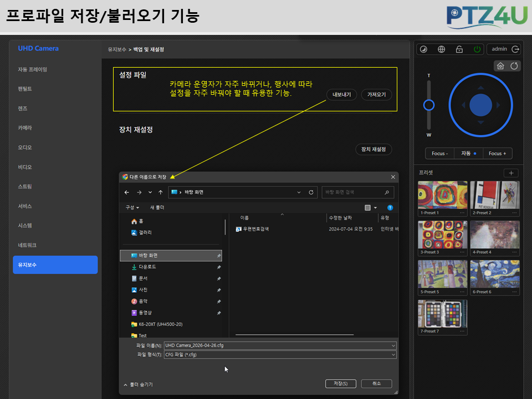532x399 pixels.
Task: Open the recent locations dropdown chevron
Action: coord(150,192)
